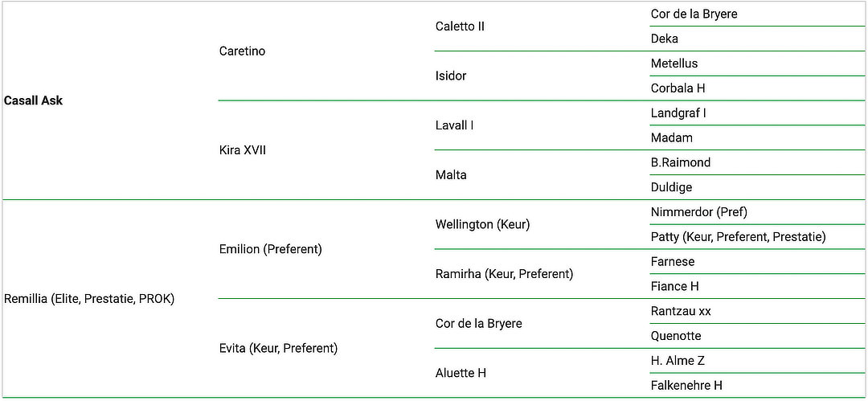
Task: Click the Casall Ask horse name
Action: point(33,100)
